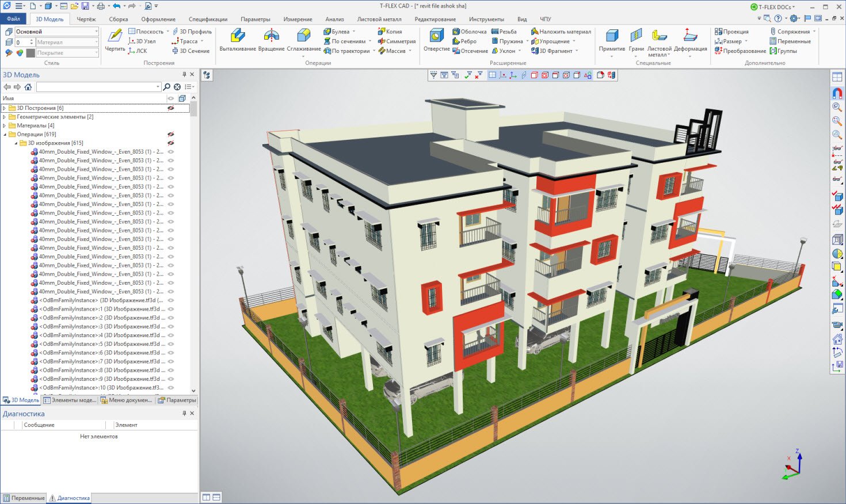Click the Вращение rotation operation icon
Screen dimensions: 846x504
[x=271, y=37]
